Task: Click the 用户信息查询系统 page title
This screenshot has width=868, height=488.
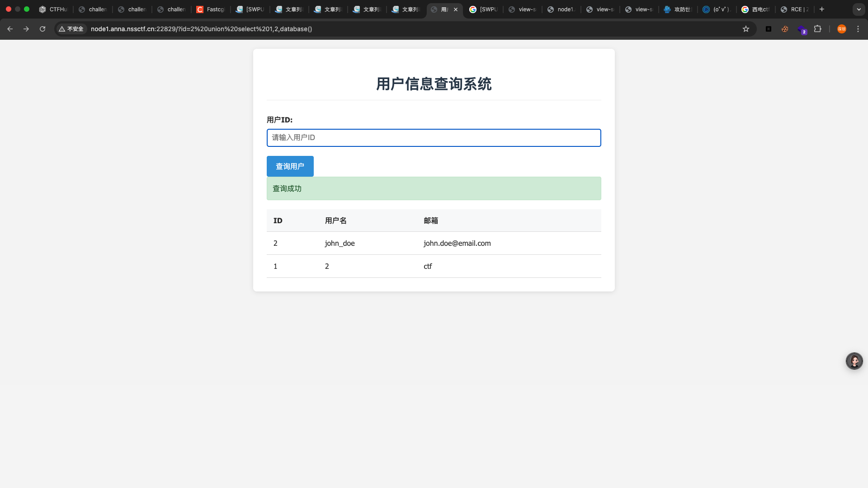Action: point(434,84)
